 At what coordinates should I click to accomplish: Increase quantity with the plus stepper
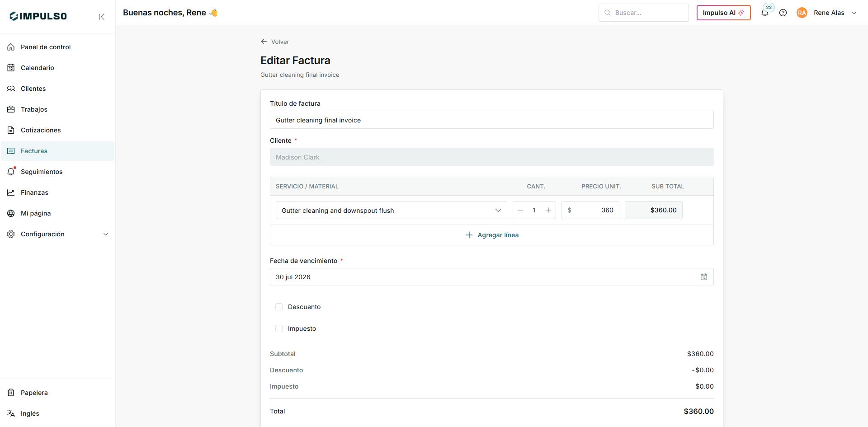click(548, 210)
